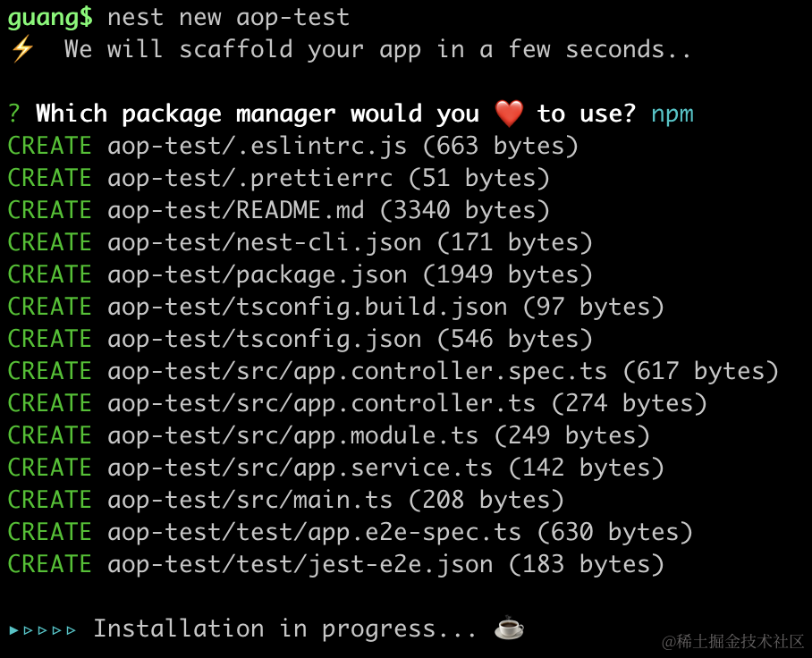
Task: Click the green guang$ shell prompt
Action: (x=49, y=17)
